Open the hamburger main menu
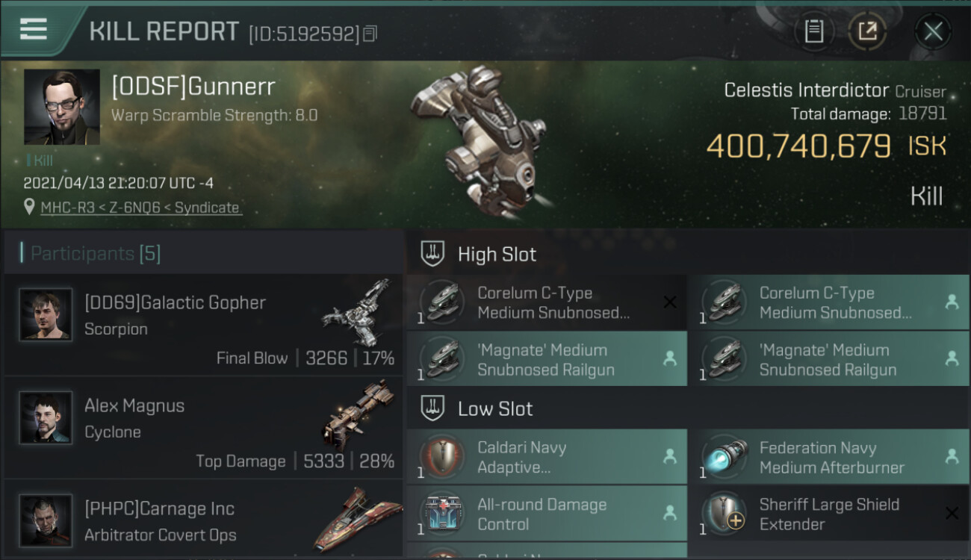 [x=34, y=29]
